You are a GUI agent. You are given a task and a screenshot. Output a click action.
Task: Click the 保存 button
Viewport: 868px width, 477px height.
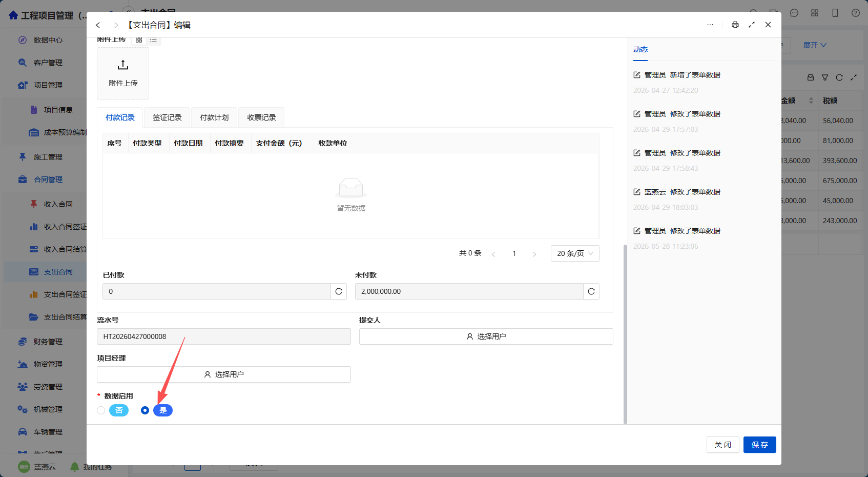(760, 445)
